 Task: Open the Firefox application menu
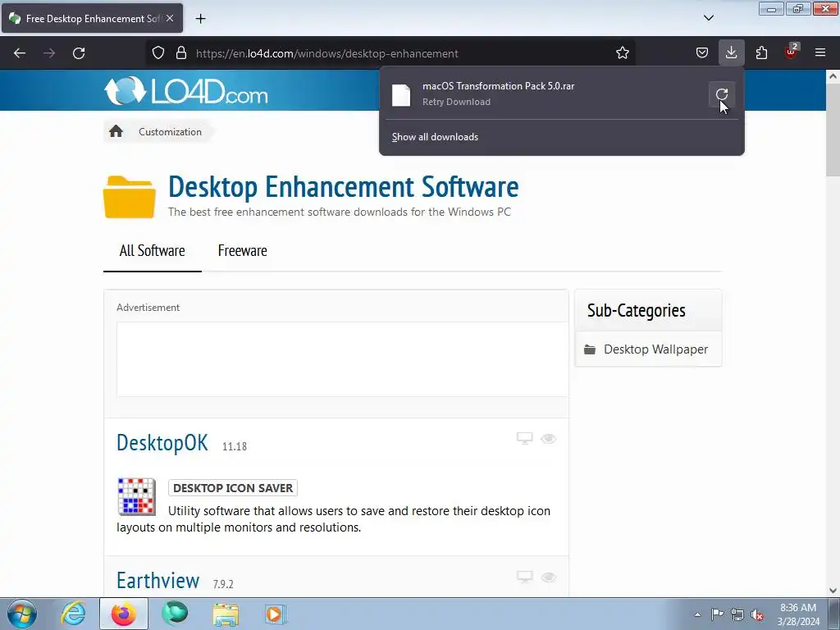coord(820,53)
